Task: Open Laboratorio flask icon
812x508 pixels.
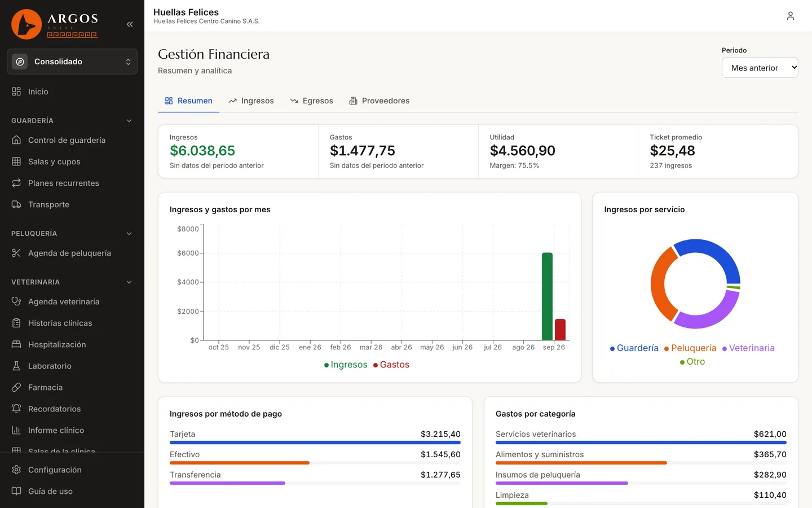Action: coord(16,366)
